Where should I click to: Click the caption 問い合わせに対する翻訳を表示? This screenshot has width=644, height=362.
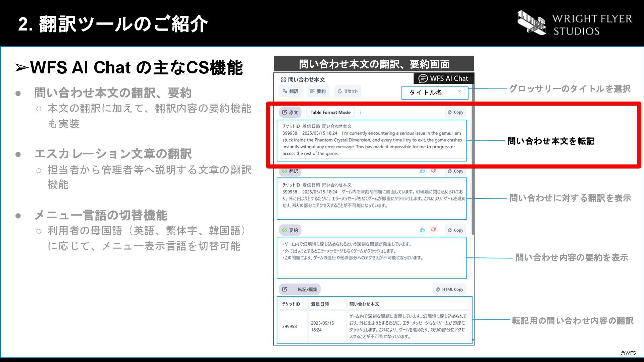pos(570,198)
